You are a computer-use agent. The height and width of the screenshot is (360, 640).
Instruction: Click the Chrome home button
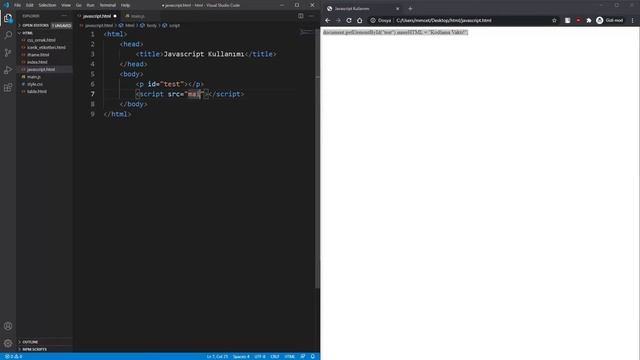(x=359, y=20)
